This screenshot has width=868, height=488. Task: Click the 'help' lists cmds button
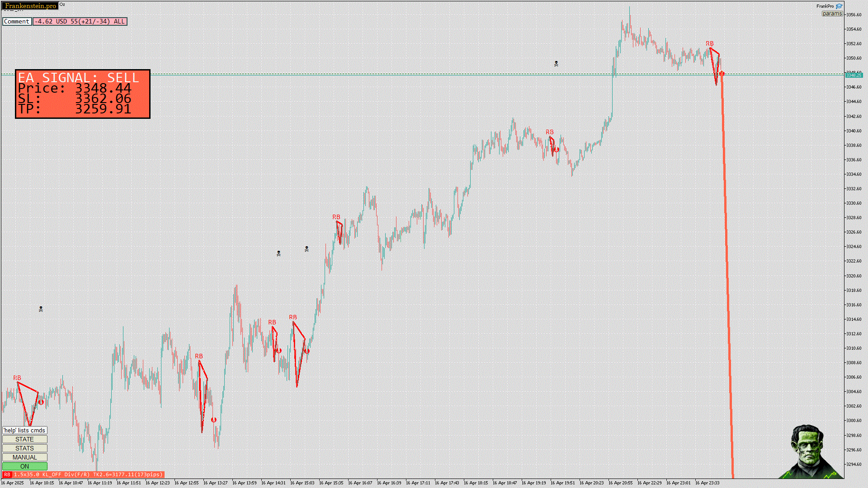coord(25,430)
